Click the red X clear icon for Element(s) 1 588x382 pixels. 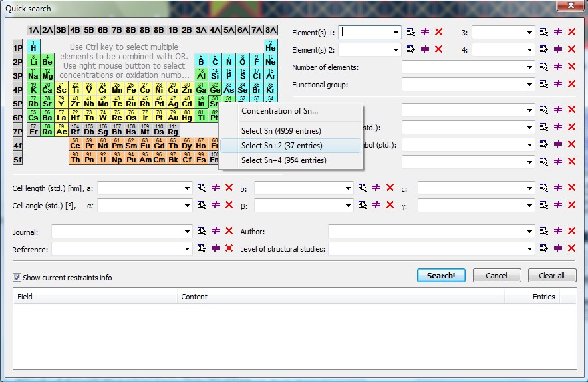coord(438,32)
